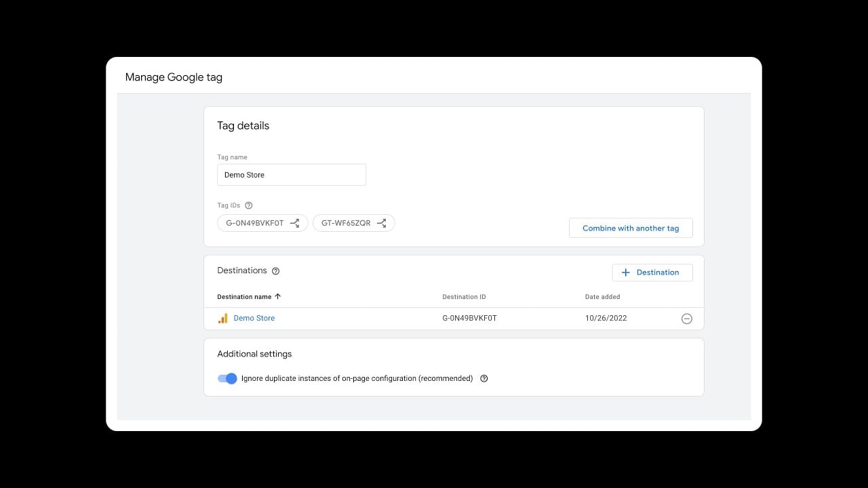Select the G-0N49BVKF0T tag ID chip label
868x488 pixels.
(255, 223)
